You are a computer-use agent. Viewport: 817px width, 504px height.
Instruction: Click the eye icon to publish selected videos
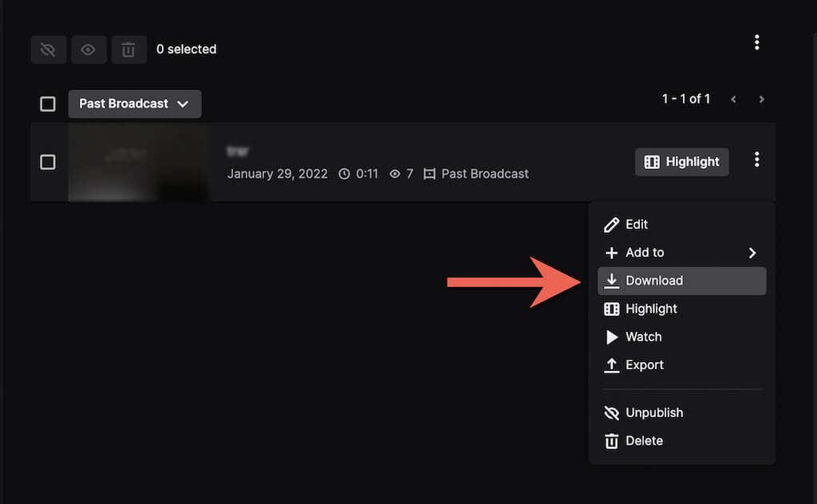pyautogui.click(x=89, y=49)
